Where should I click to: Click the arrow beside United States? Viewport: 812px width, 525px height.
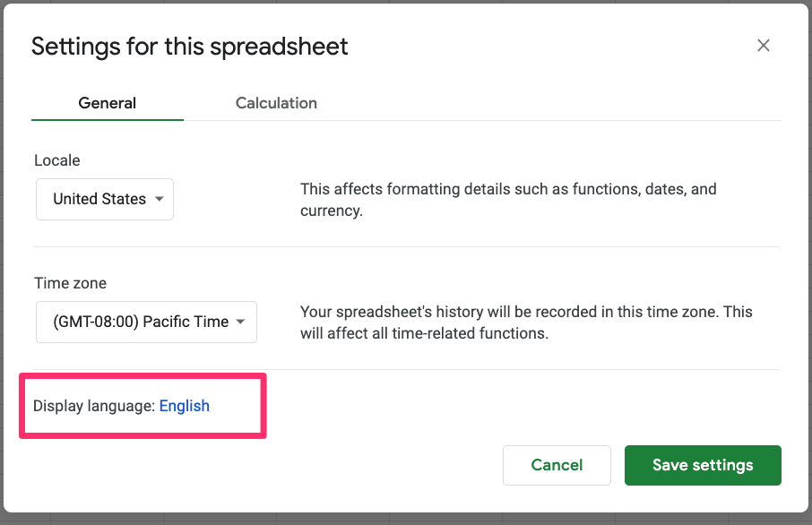160,199
